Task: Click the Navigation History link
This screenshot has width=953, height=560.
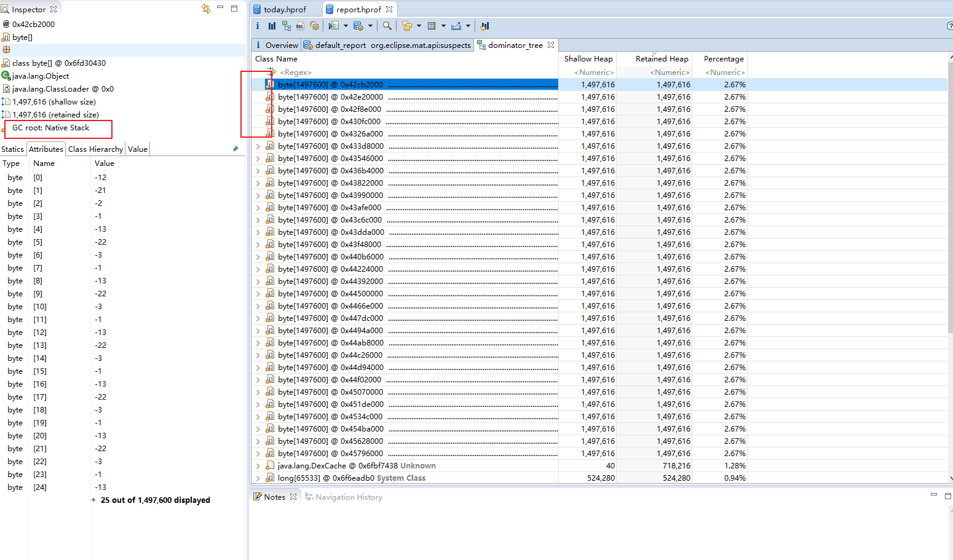Action: tap(349, 497)
